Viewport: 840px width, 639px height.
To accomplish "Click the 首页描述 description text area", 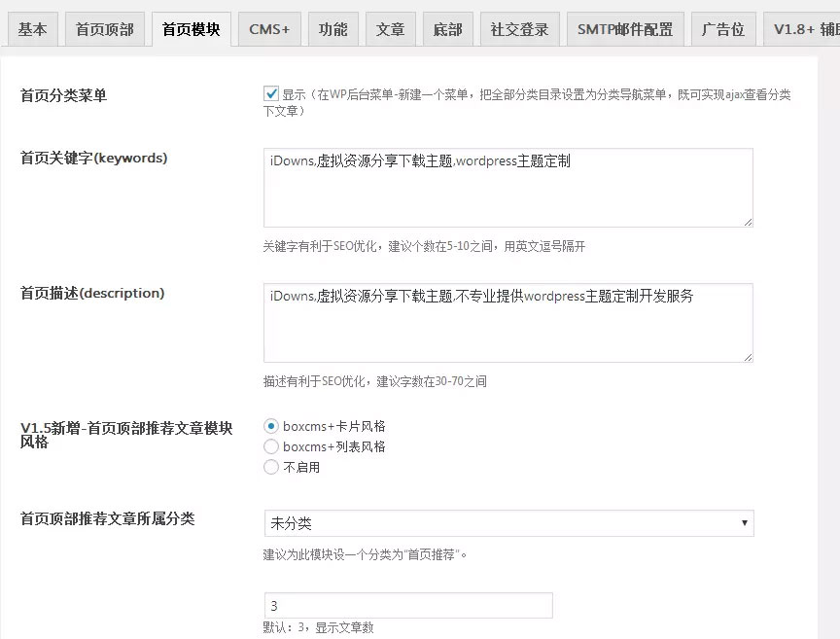I will click(507, 323).
